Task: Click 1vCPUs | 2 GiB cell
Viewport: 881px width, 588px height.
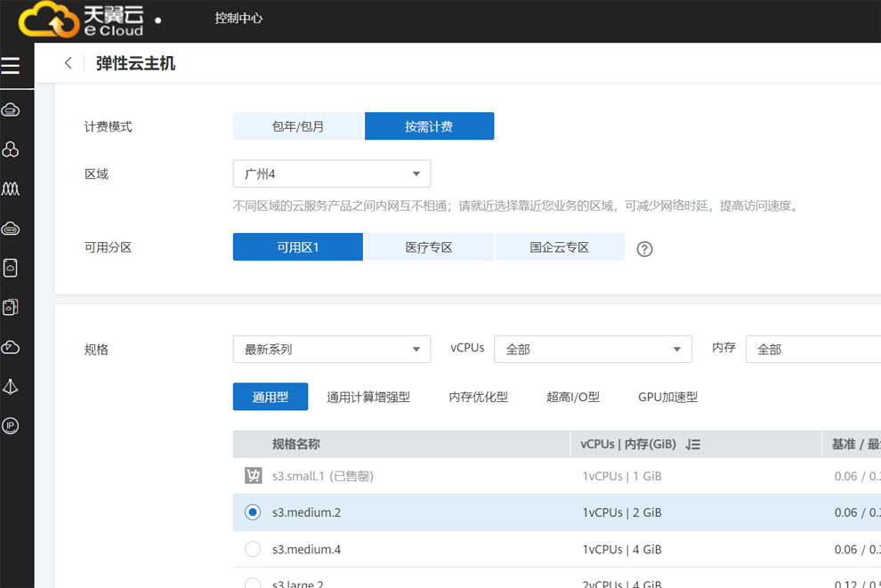Action: coord(622,512)
